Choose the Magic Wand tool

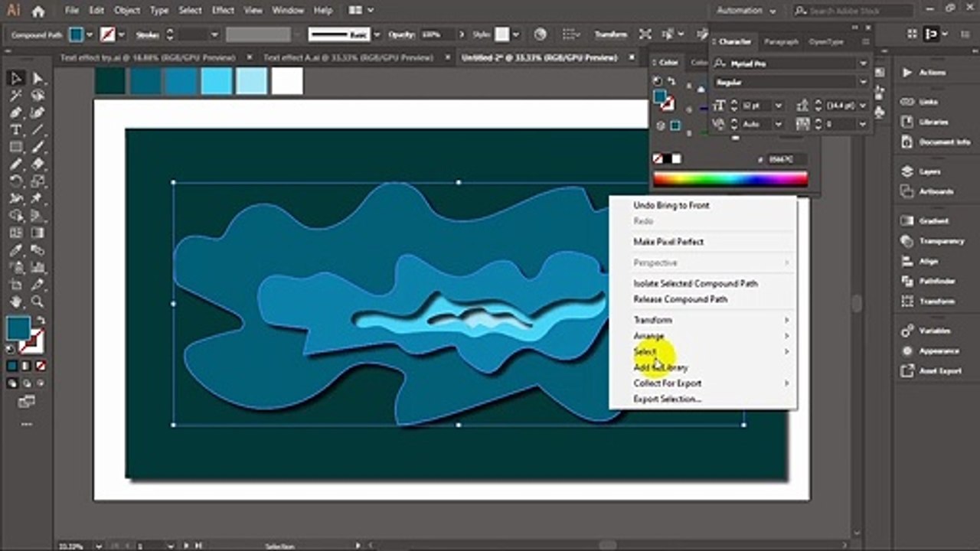15,96
